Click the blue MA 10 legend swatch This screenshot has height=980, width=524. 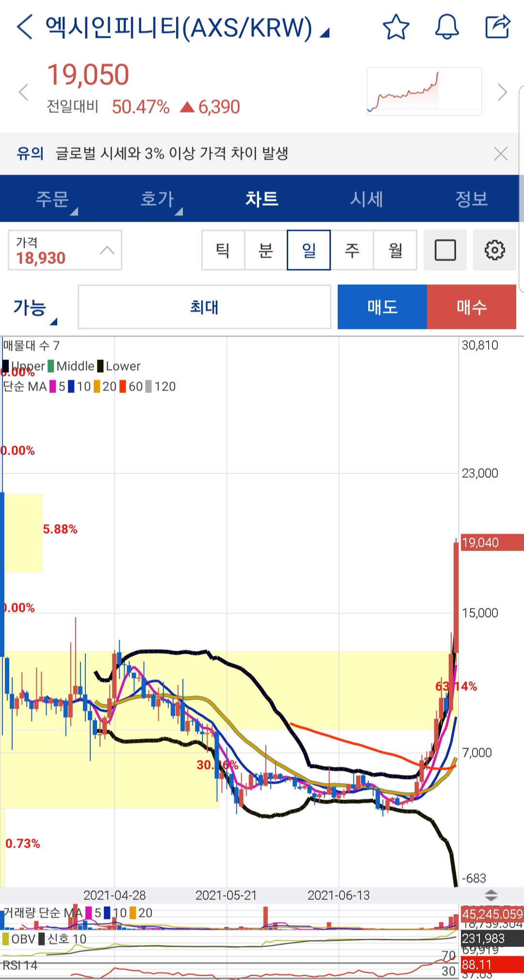[71, 386]
